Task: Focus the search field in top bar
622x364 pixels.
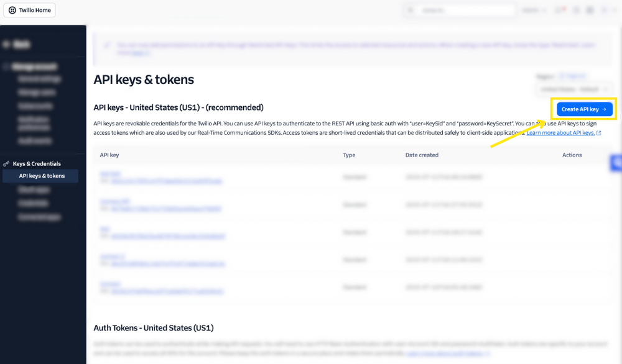Action: click(460, 11)
